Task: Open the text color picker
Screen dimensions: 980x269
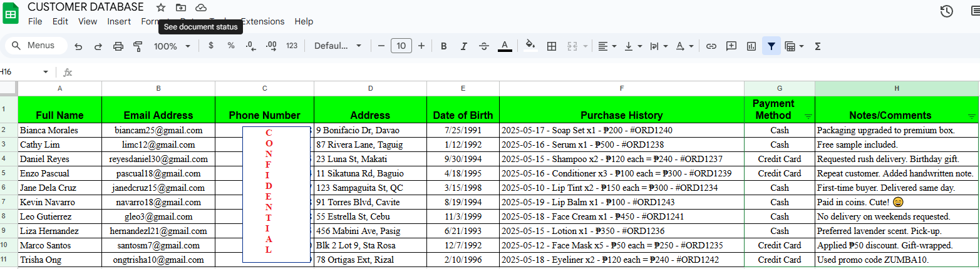Action: (x=505, y=46)
